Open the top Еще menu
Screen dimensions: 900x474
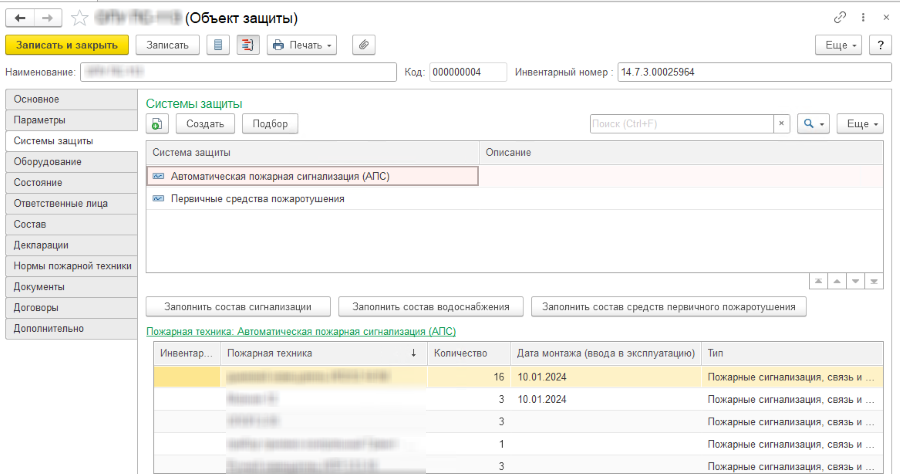839,45
